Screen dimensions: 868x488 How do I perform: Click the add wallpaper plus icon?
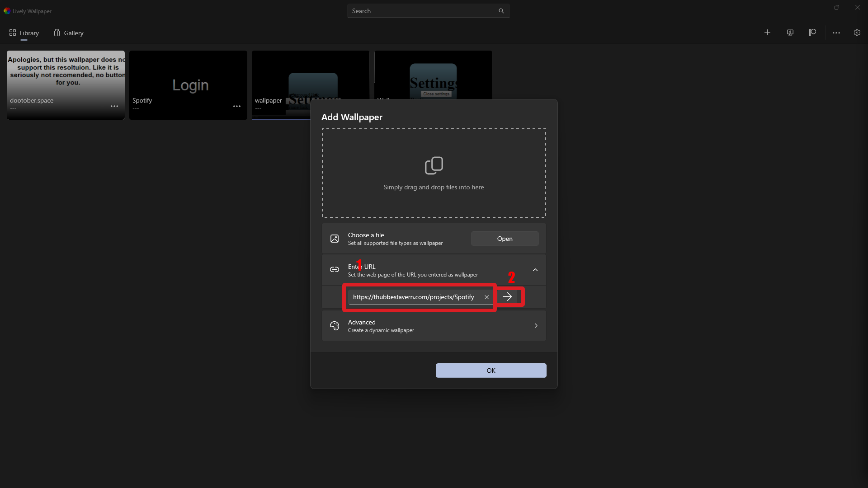pyautogui.click(x=768, y=33)
